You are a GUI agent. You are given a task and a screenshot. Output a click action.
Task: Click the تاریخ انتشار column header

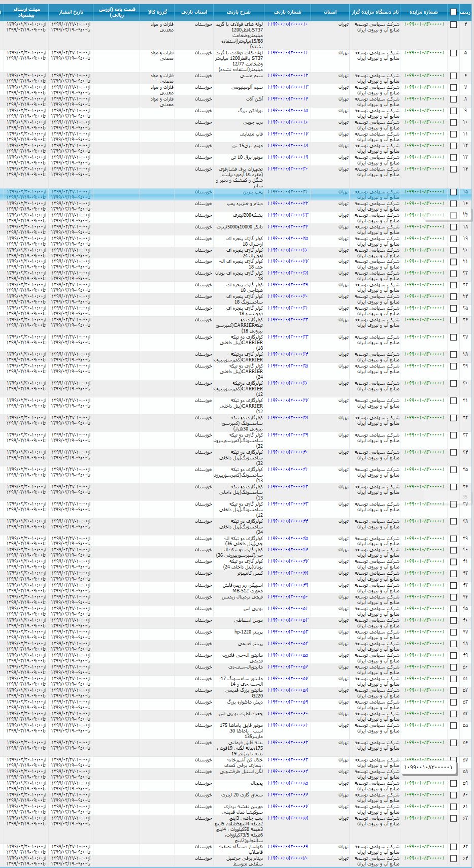coord(71,12)
